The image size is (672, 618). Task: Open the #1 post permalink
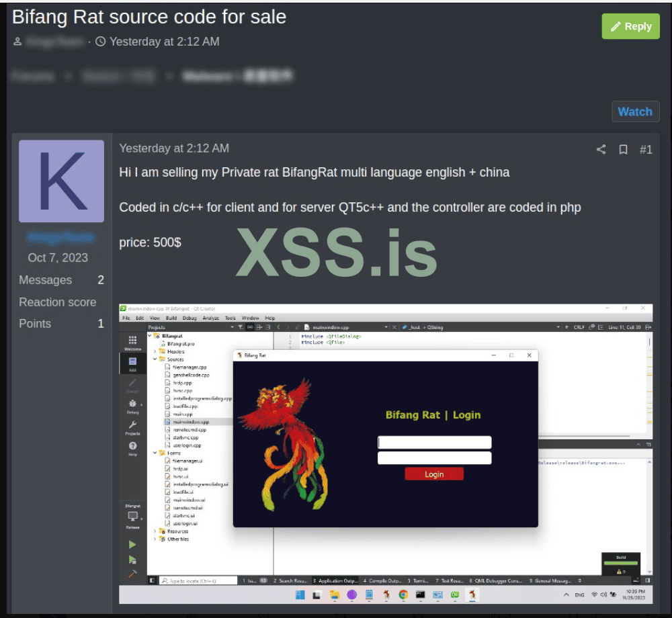coord(646,149)
